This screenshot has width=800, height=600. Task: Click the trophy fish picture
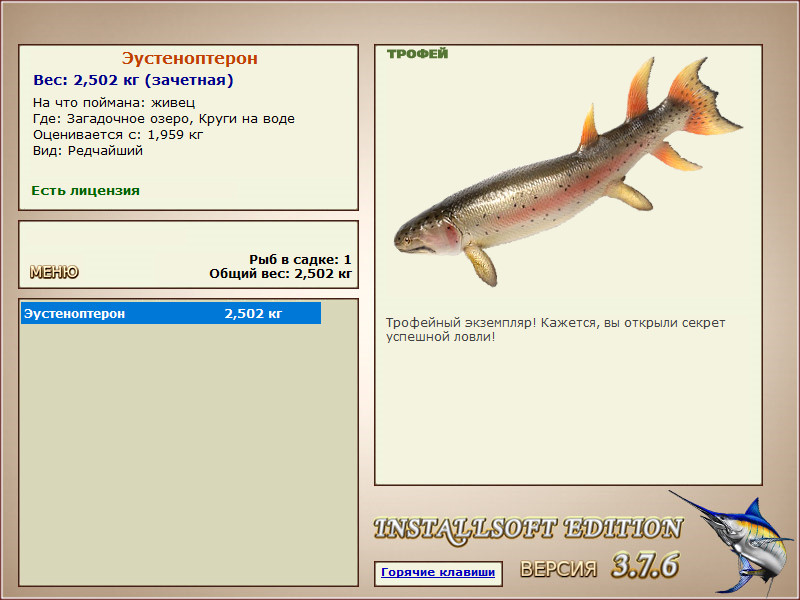coord(568,171)
